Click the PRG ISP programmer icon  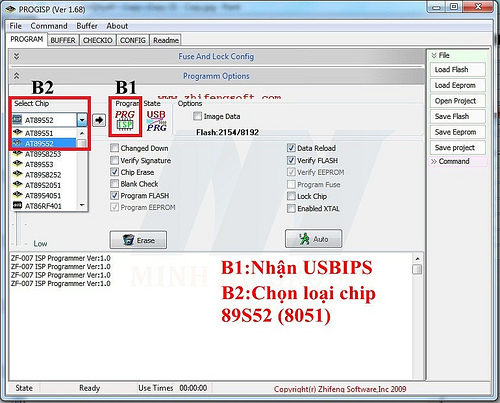[125, 120]
